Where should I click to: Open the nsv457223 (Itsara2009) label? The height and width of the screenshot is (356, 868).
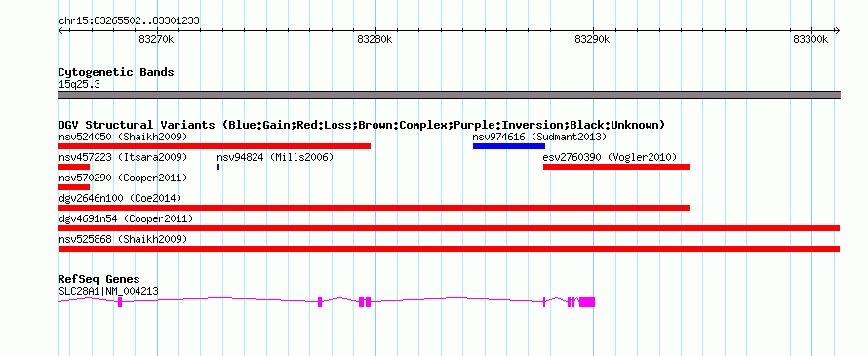[123, 157]
